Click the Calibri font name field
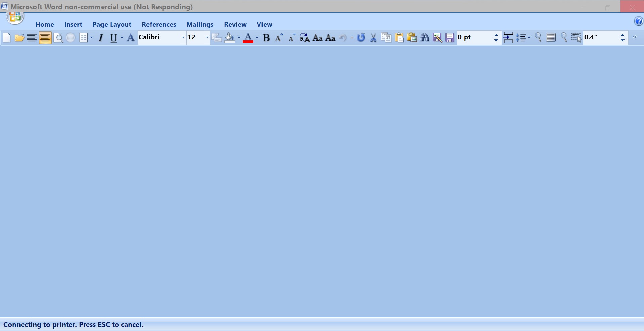The width and height of the screenshot is (644, 331). tap(159, 37)
